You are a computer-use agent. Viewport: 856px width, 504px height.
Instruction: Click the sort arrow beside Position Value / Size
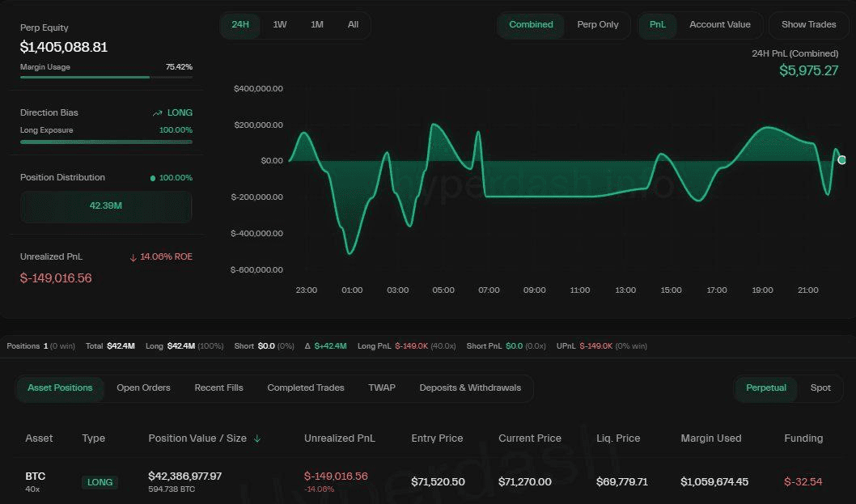click(257, 438)
